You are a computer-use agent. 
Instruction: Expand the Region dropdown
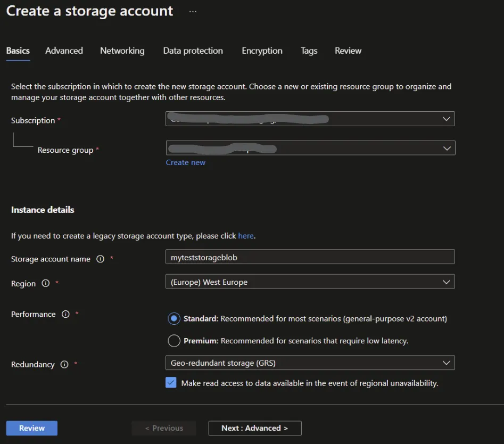pos(446,282)
